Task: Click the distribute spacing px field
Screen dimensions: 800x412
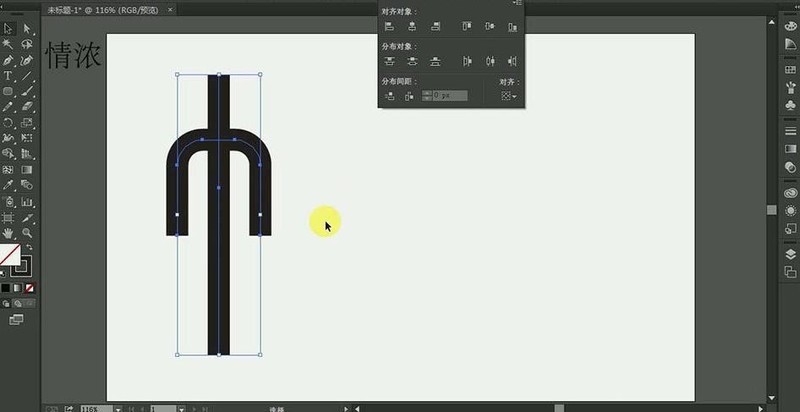Action: (x=449, y=95)
